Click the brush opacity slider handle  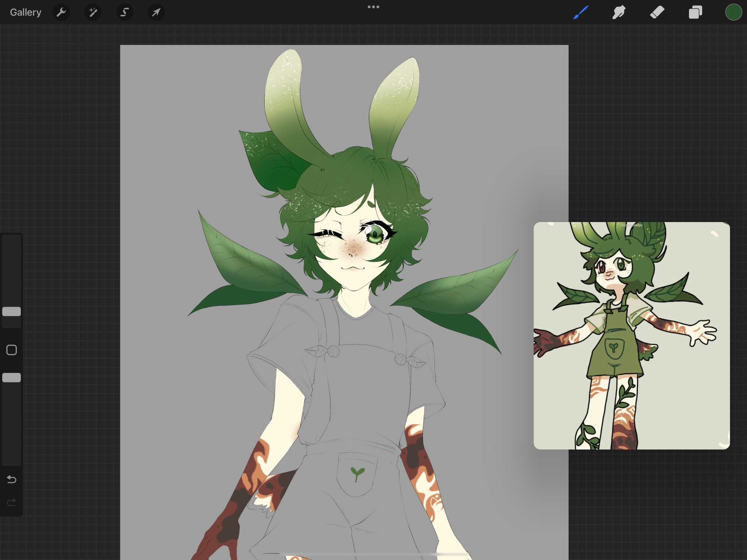pos(12,378)
